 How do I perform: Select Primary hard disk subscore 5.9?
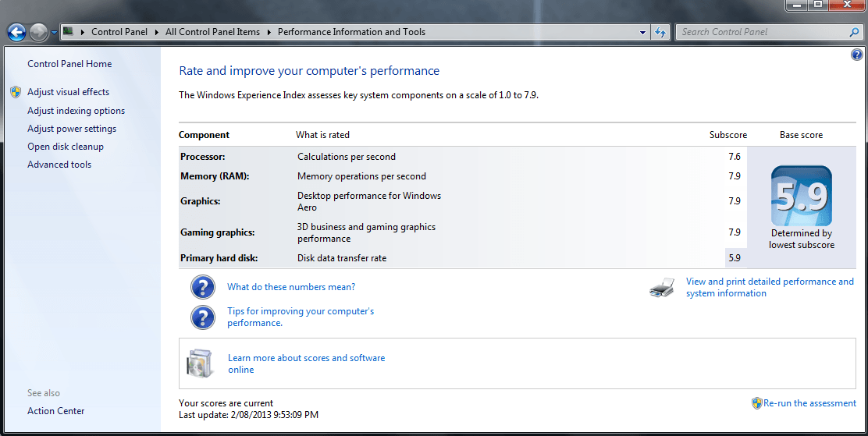coord(735,258)
